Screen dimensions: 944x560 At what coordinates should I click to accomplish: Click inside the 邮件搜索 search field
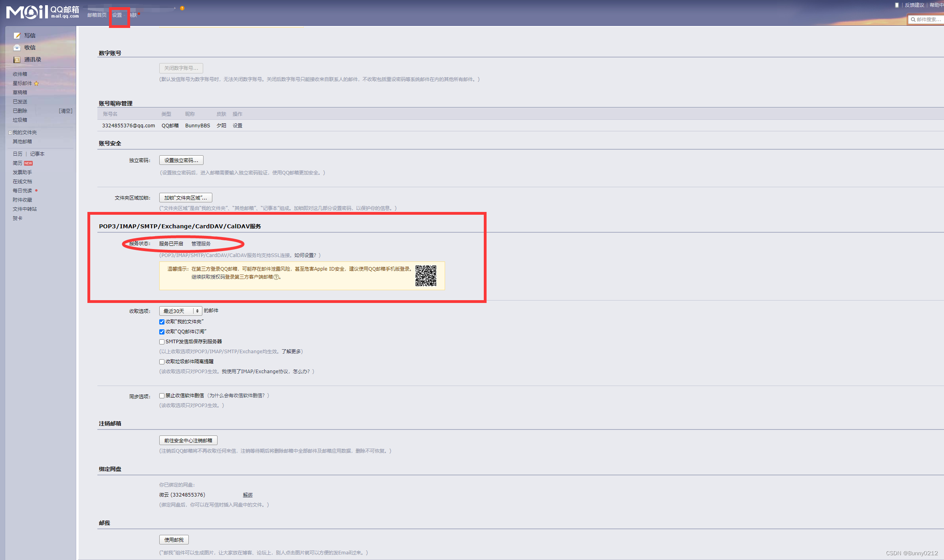tap(928, 19)
